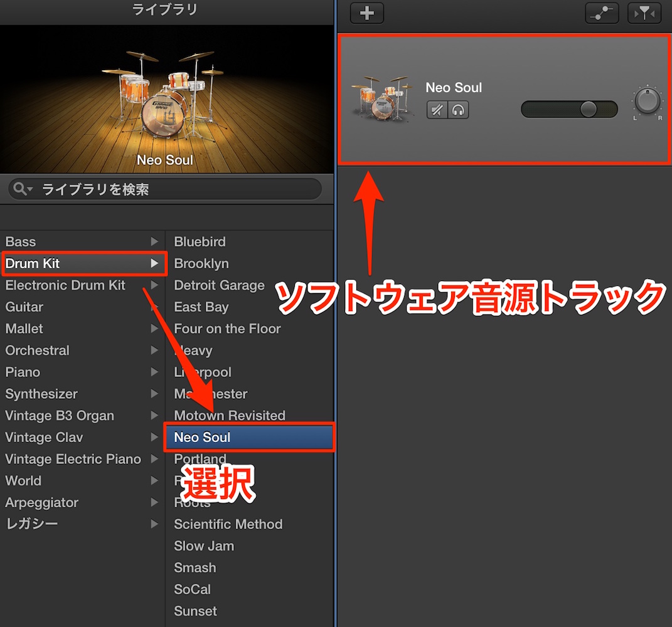Expand the Vintage B3 Organ arrow
Screen dimensions: 672x627
click(154, 416)
